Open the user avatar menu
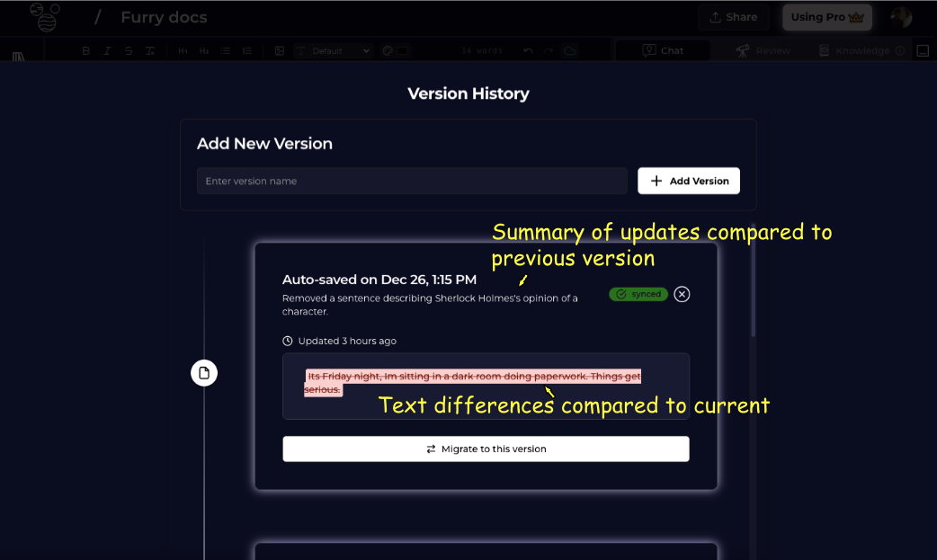This screenshot has width=937, height=560. [901, 17]
